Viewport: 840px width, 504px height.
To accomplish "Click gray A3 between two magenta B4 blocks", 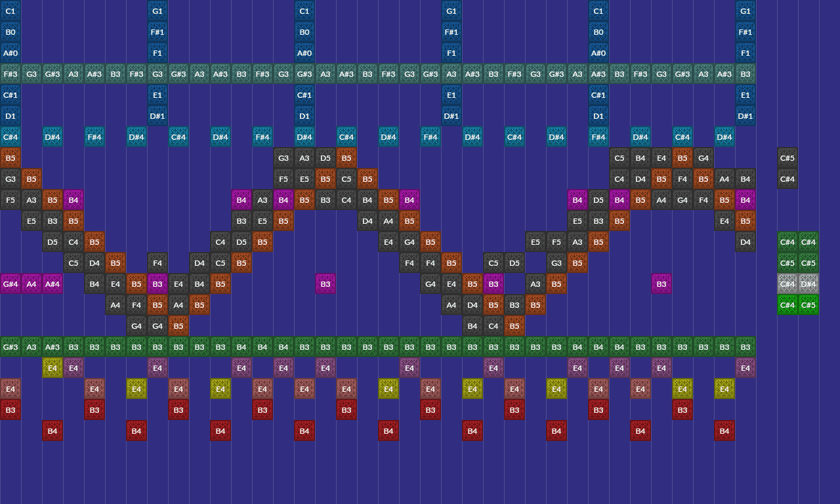I will coord(262,200).
